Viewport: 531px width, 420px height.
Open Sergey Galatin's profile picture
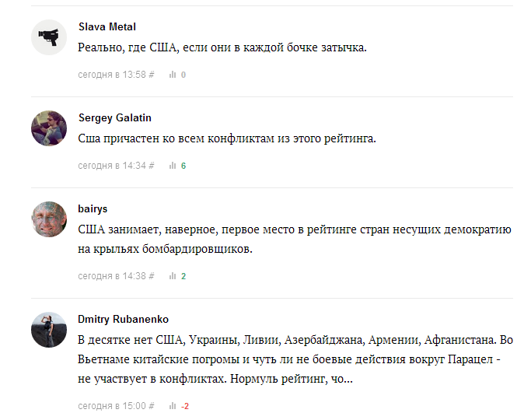tap(49, 128)
